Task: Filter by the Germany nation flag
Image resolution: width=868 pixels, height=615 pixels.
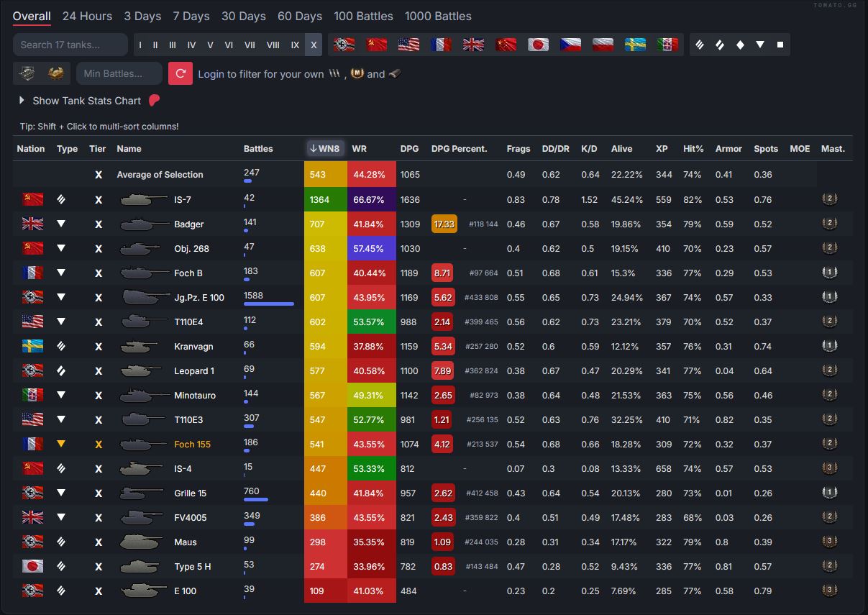Action: click(344, 45)
